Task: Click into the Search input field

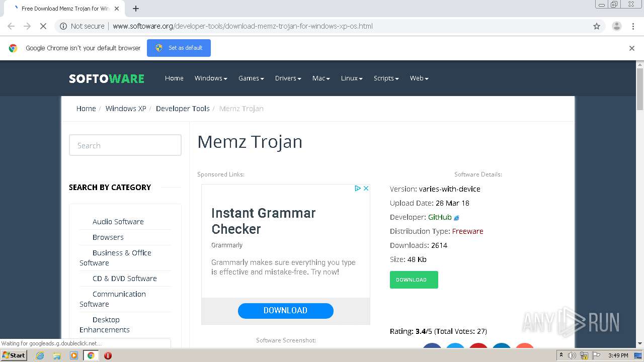Action: point(125,145)
